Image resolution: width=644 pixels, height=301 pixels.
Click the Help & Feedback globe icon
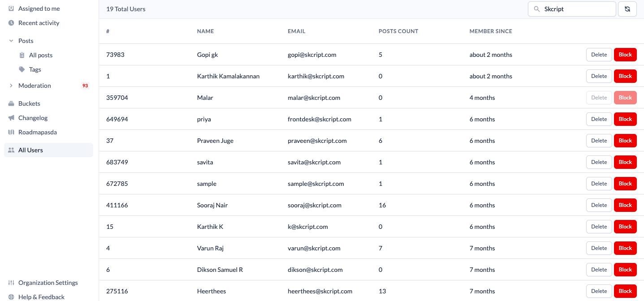[x=11, y=297]
